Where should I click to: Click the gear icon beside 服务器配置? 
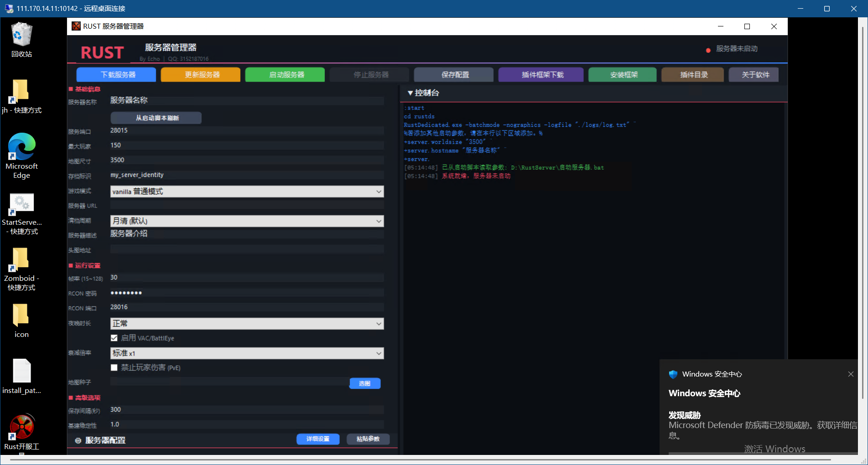(x=78, y=440)
